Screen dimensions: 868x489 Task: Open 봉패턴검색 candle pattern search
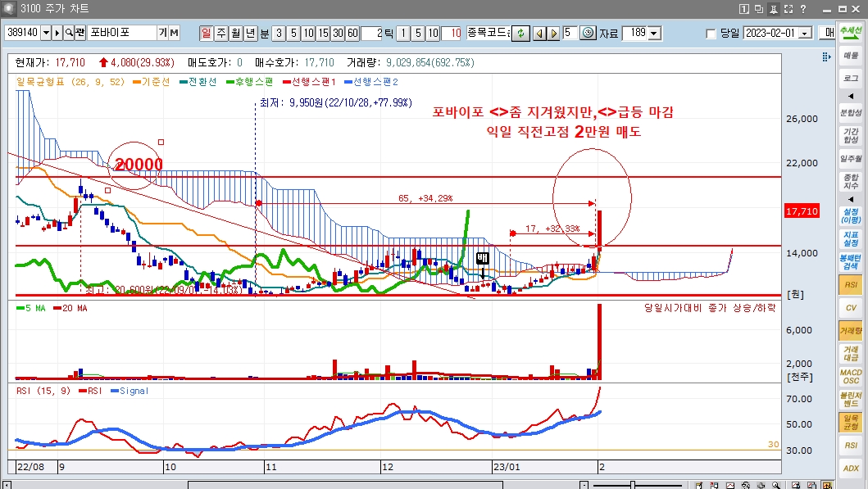(851, 262)
